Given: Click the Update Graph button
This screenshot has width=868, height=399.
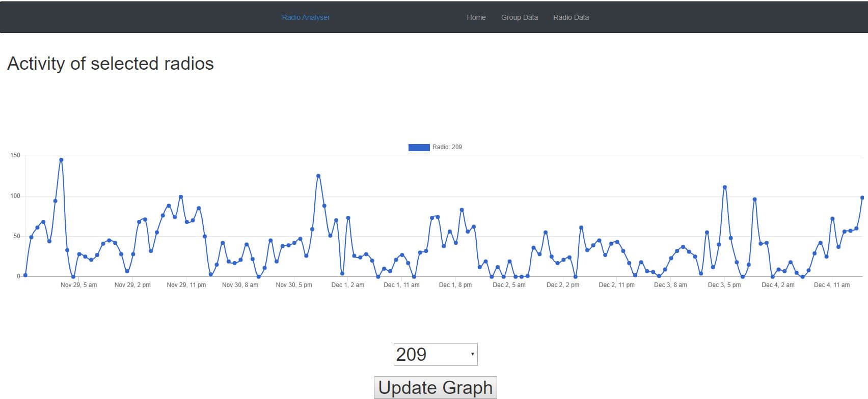Looking at the screenshot, I should 436,388.
